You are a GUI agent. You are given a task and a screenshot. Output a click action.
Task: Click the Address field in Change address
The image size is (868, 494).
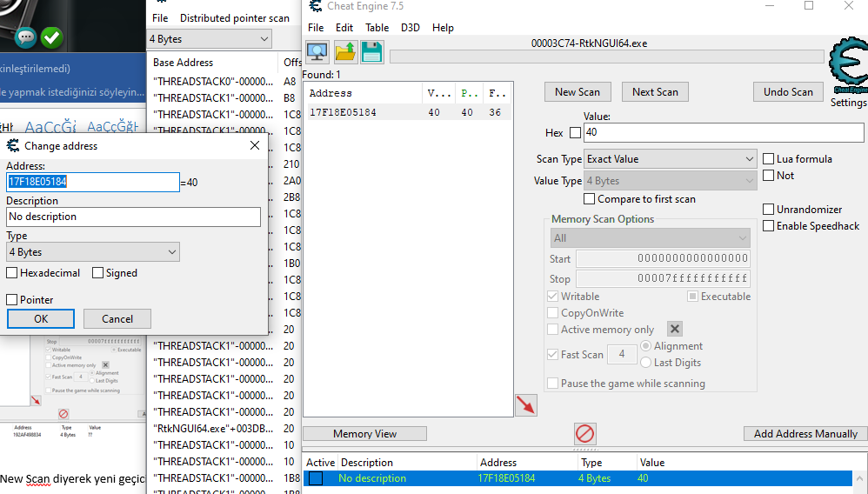(x=93, y=182)
